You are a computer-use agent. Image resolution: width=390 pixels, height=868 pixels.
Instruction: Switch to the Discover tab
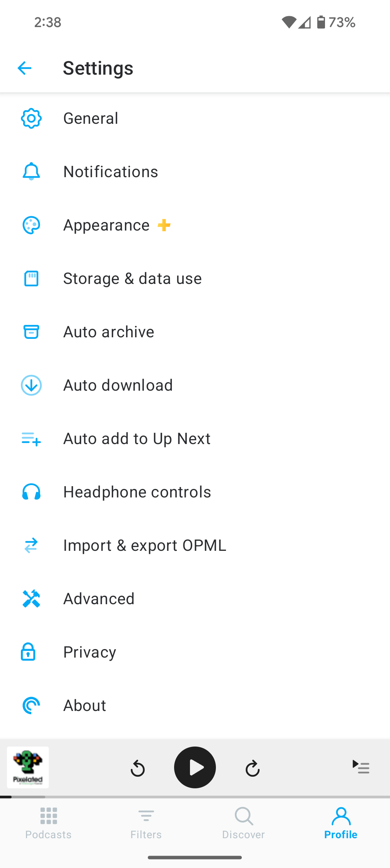tap(243, 822)
